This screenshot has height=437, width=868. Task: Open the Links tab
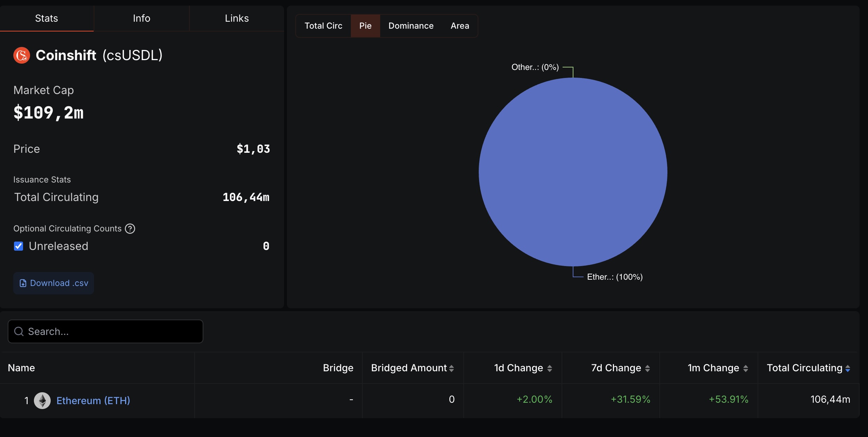pos(237,18)
